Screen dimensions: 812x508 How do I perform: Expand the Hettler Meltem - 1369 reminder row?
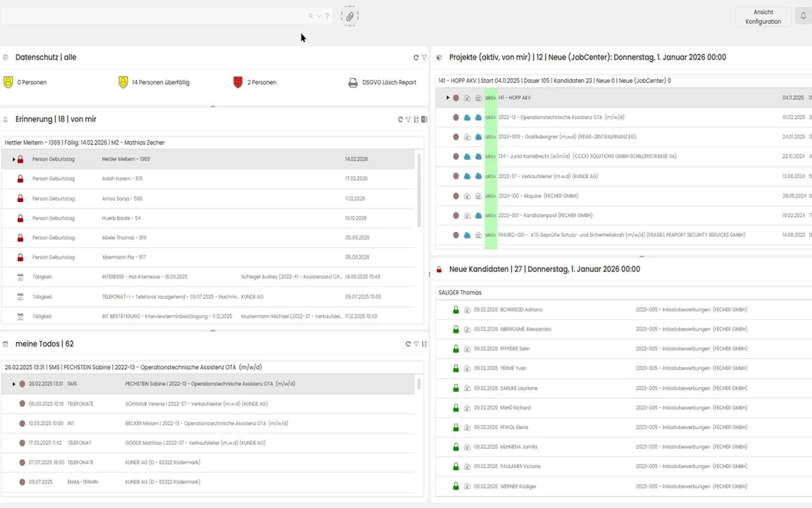[14, 160]
